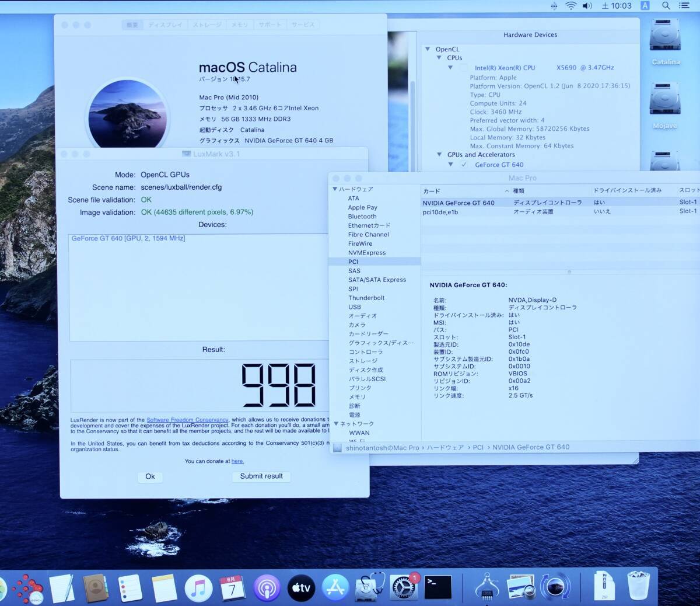Collapse GPUs and Accelerators node
The width and height of the screenshot is (700, 606).
coord(439,155)
